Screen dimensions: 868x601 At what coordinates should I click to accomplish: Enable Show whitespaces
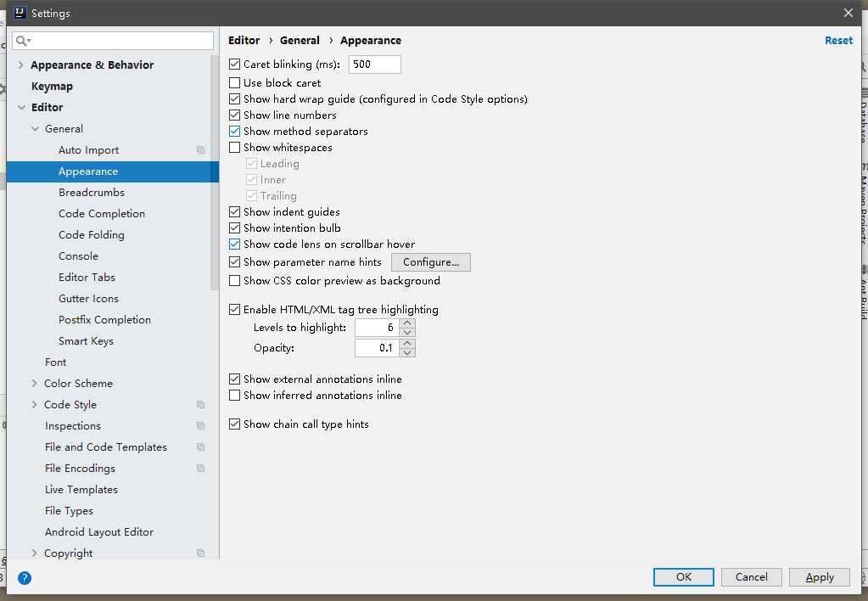235,148
